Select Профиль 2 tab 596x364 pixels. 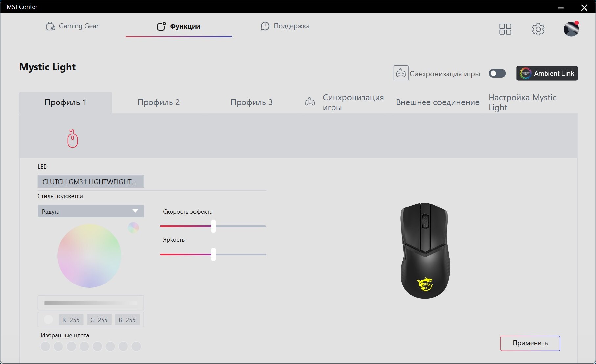point(159,102)
